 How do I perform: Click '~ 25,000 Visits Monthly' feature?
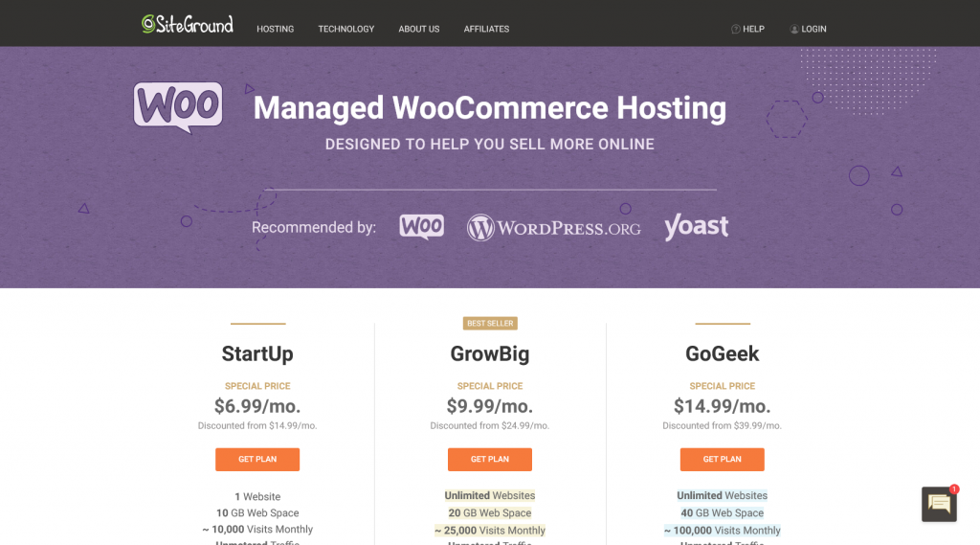(x=490, y=531)
